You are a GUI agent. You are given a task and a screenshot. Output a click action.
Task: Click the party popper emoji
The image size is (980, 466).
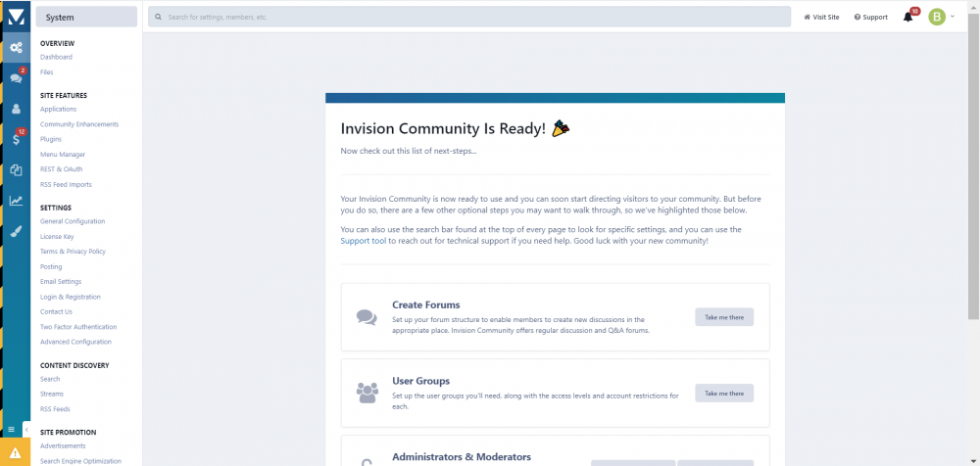point(561,128)
